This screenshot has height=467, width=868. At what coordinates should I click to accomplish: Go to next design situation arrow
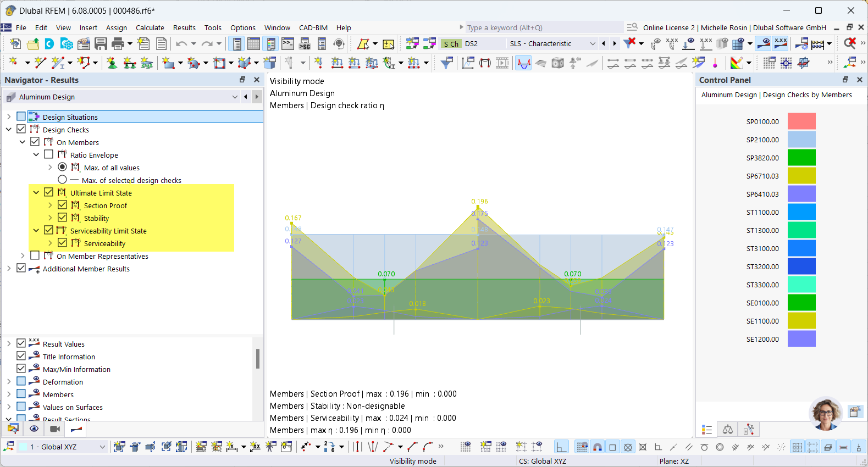pos(615,43)
